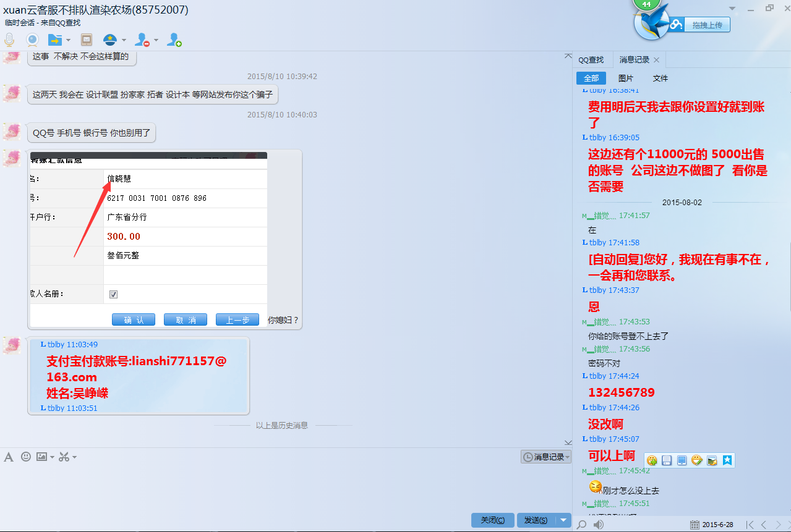The image size is (791, 532).
Task: Click chat title xuan云客服不排队渲染农场
Action: 96,10
